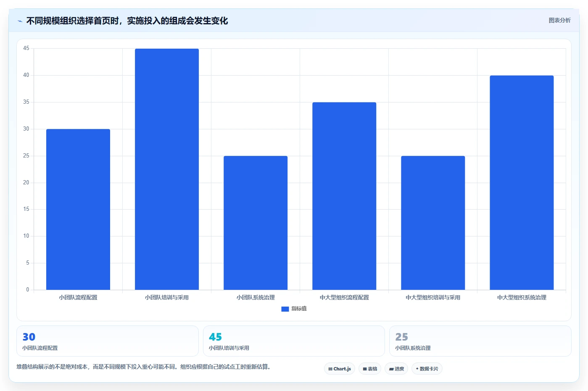The width and height of the screenshot is (588, 391).
Task: Click the diamond icon in 数据卡片 pill
Action: [417, 369]
